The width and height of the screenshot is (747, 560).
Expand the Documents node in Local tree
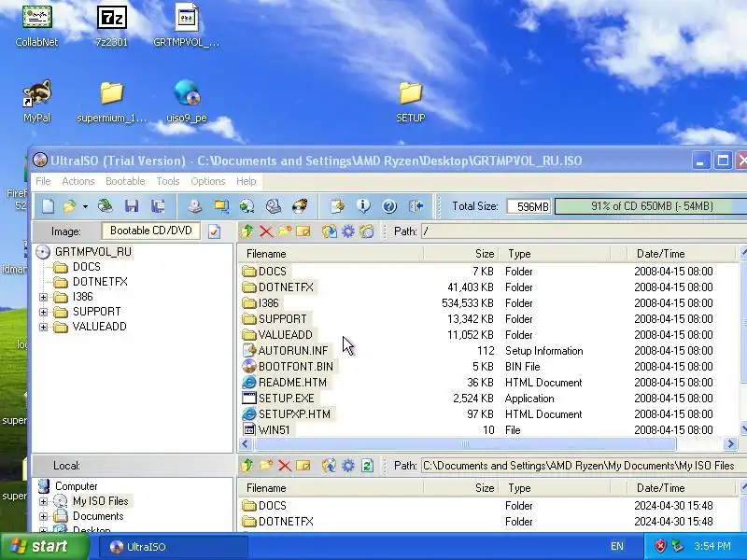pyautogui.click(x=43, y=517)
